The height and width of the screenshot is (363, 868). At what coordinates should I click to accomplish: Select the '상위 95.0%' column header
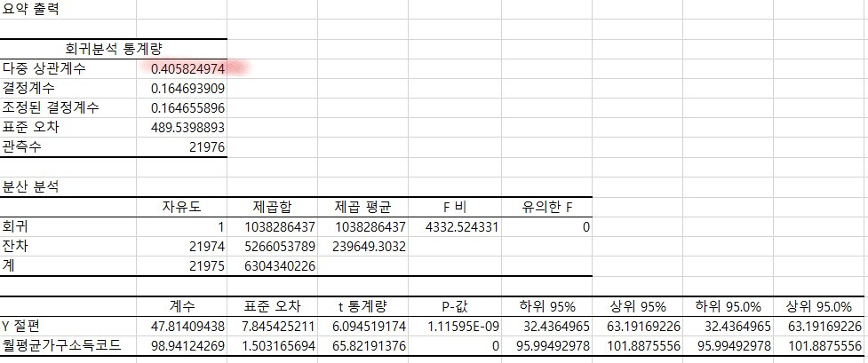pos(819,306)
